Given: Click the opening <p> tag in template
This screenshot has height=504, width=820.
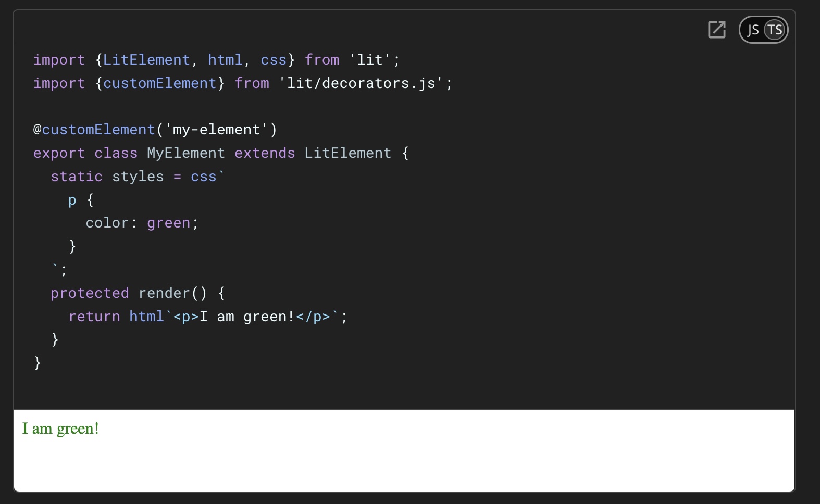Looking at the screenshot, I should [186, 317].
